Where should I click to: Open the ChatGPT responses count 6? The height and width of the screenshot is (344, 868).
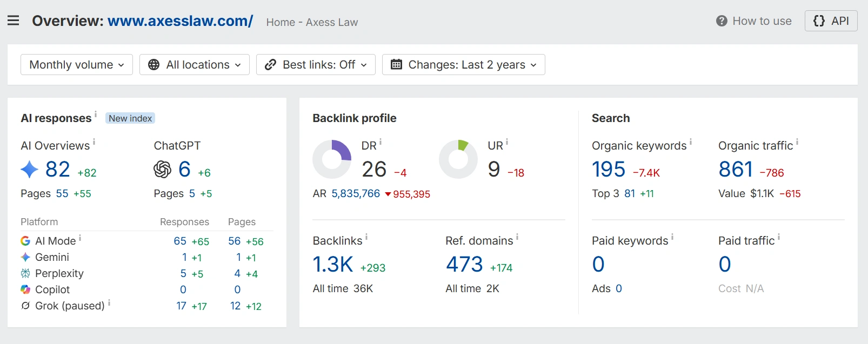184,170
